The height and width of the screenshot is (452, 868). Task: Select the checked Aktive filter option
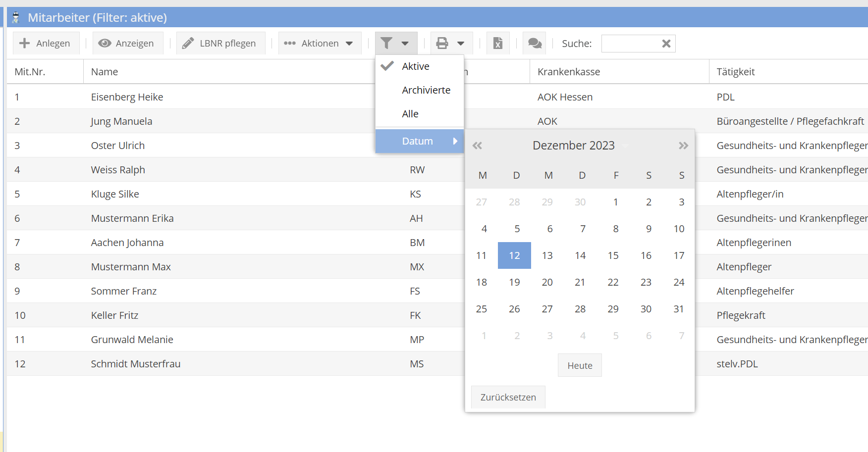pyautogui.click(x=416, y=66)
